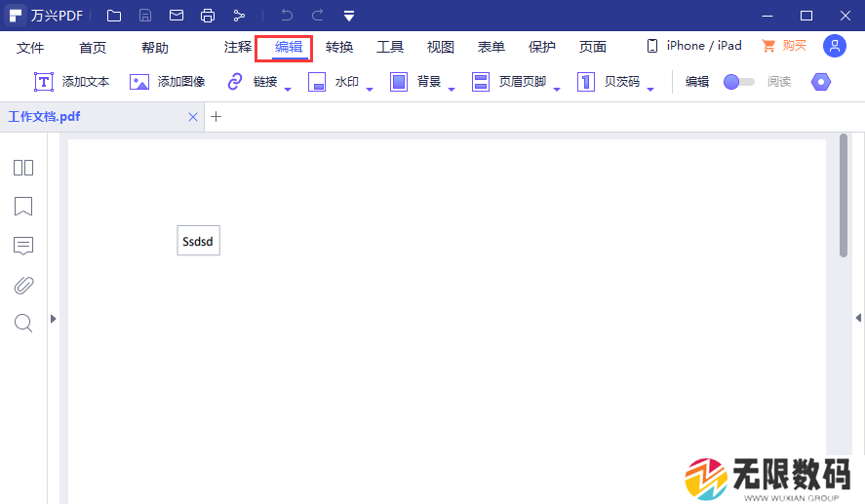865x504 pixels.
Task: Redo the last undone action
Action: [318, 16]
